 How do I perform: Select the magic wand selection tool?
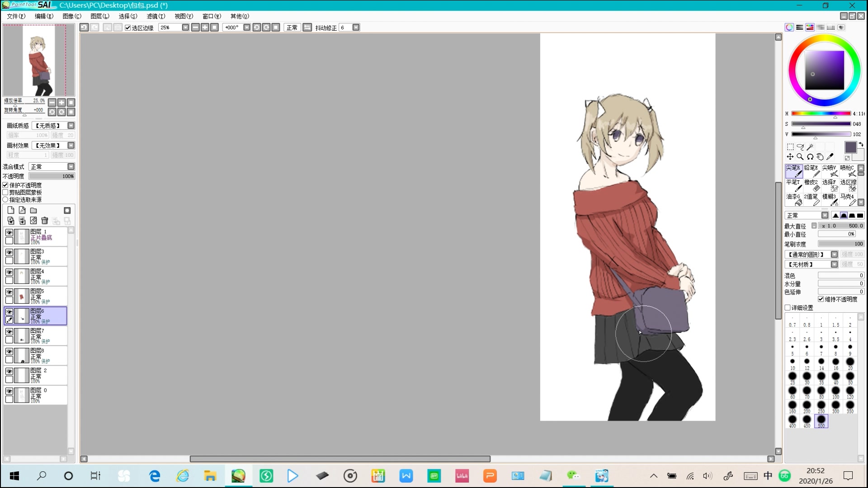tap(810, 147)
